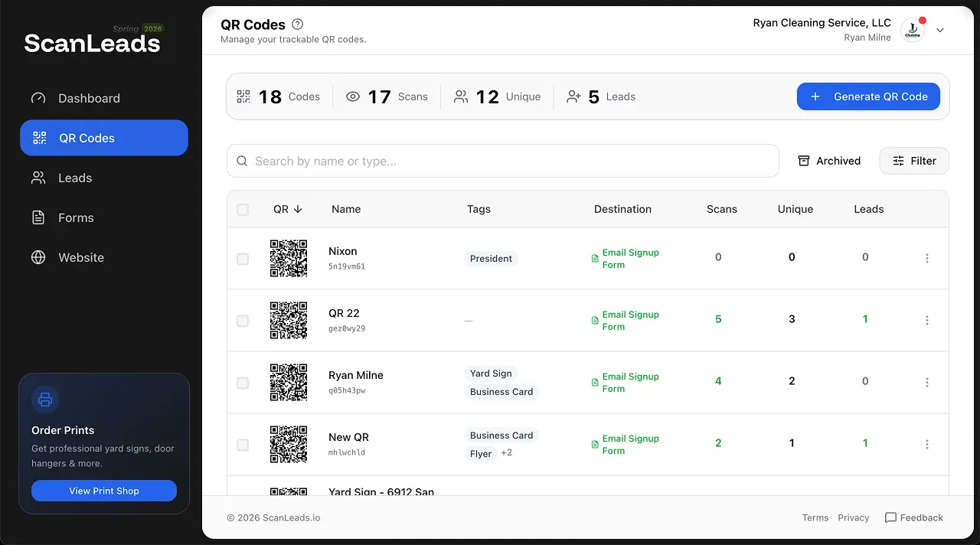Check the checkbox beside QR 22
The width and height of the screenshot is (980, 545).
pyautogui.click(x=243, y=321)
